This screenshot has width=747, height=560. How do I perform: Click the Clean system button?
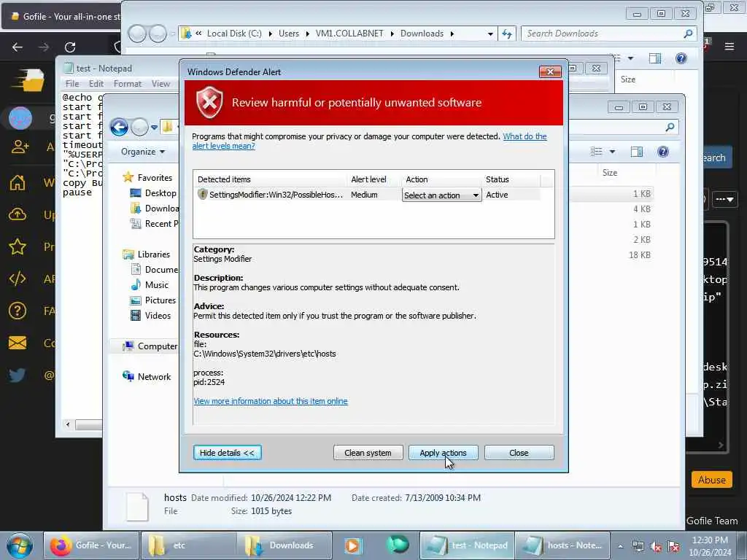368,453
